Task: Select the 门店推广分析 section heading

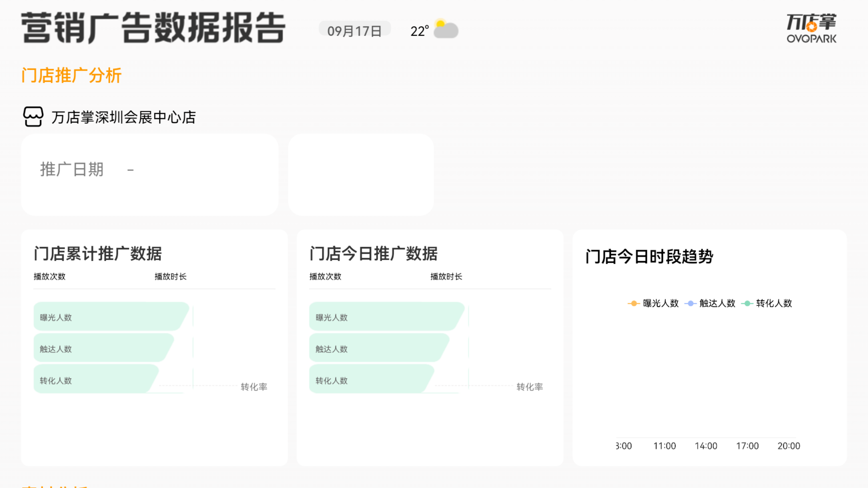Action: [71, 75]
